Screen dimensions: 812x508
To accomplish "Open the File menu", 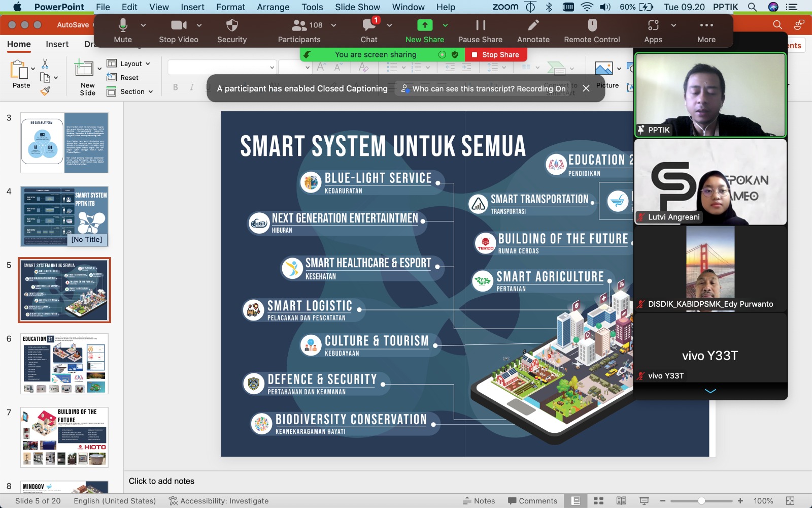I will click(x=103, y=7).
